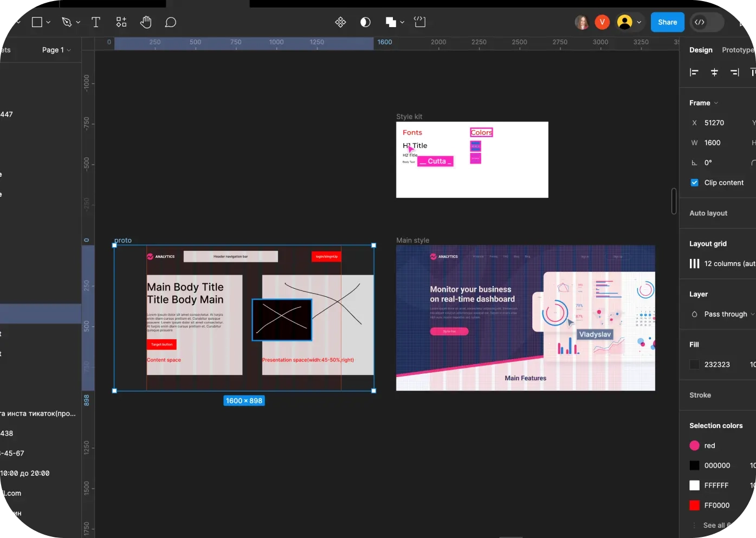The height and width of the screenshot is (538, 756).
Task: Select the Frame tool
Action: 37,22
